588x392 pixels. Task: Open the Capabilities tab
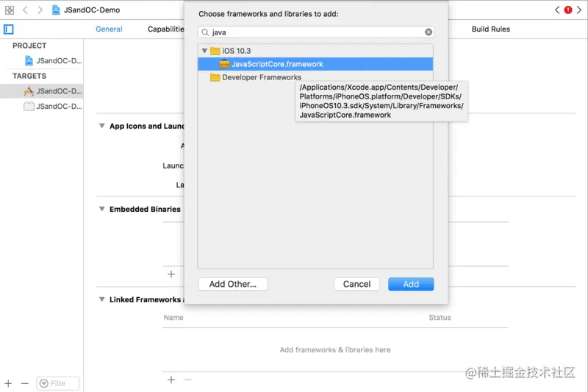(166, 29)
